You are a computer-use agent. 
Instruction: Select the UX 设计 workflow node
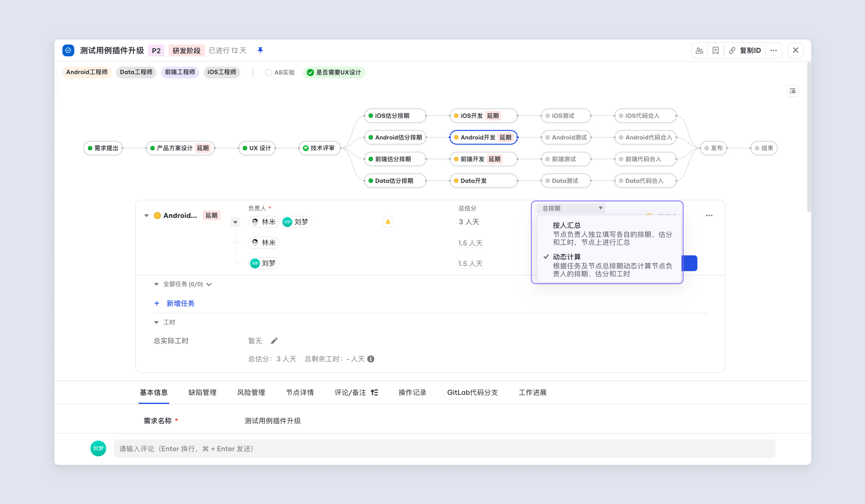(257, 148)
